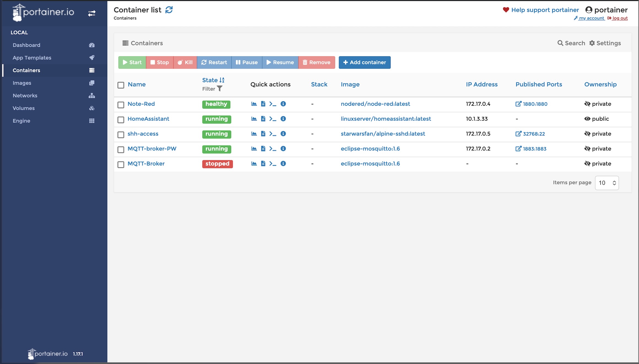
Task: Open inspect info icon for MQTT-broker-PW
Action: click(x=283, y=149)
